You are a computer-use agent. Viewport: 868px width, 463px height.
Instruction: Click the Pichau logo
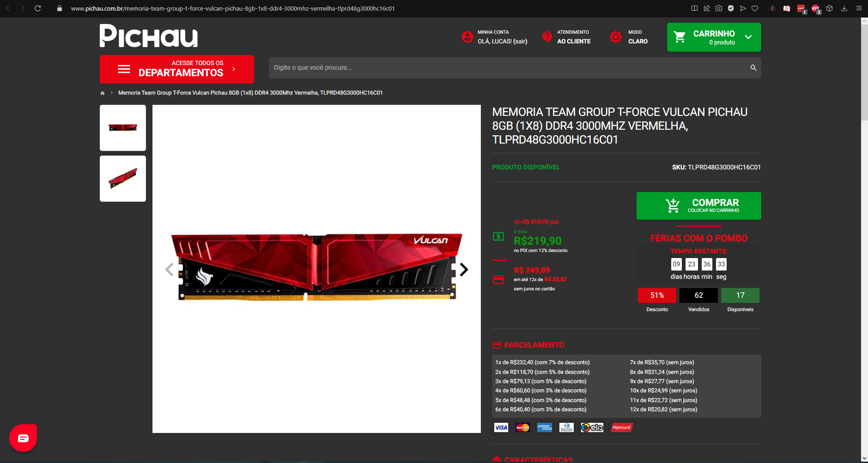(x=149, y=36)
